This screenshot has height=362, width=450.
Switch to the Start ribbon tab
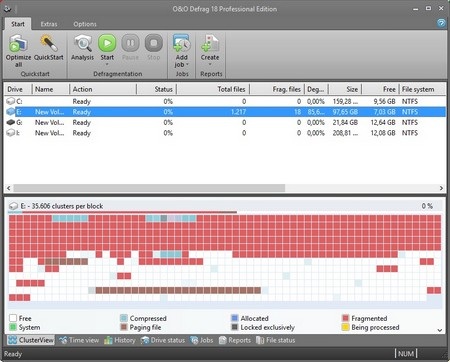(x=18, y=24)
